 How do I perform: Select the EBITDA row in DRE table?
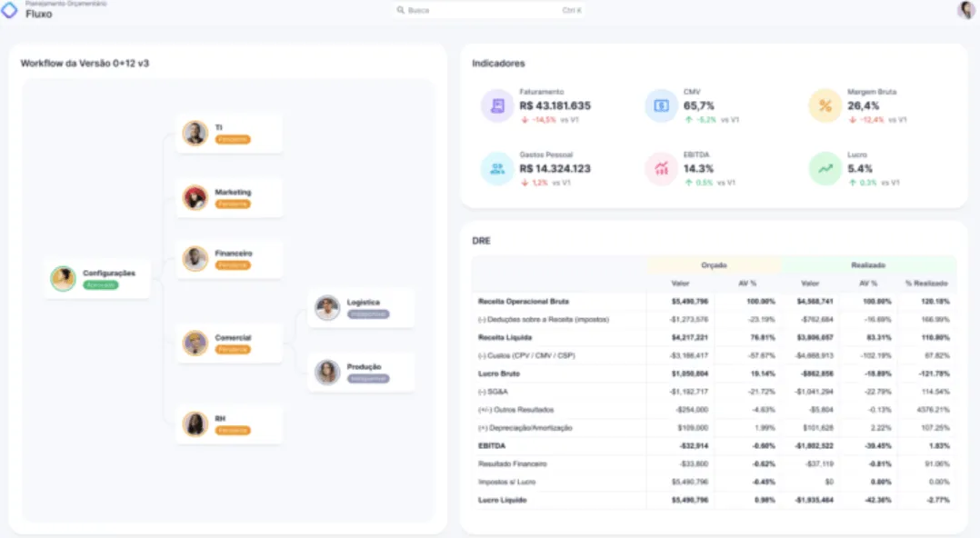pyautogui.click(x=714, y=445)
